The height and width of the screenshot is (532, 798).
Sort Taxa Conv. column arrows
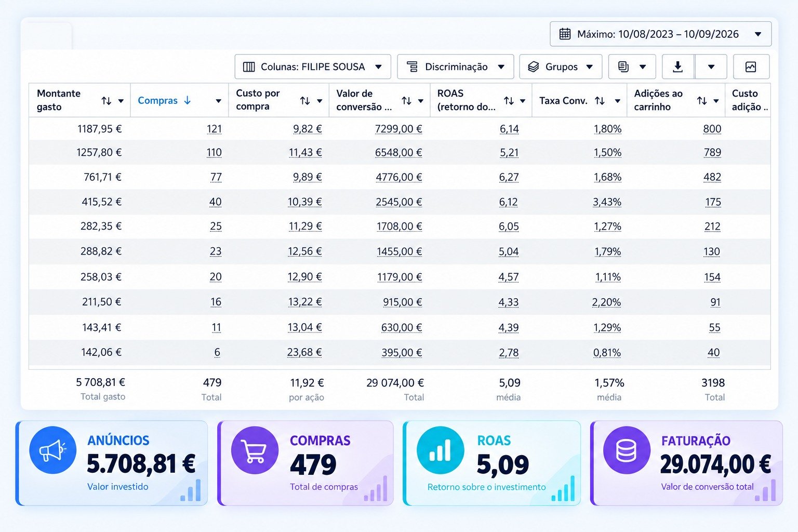tap(600, 101)
